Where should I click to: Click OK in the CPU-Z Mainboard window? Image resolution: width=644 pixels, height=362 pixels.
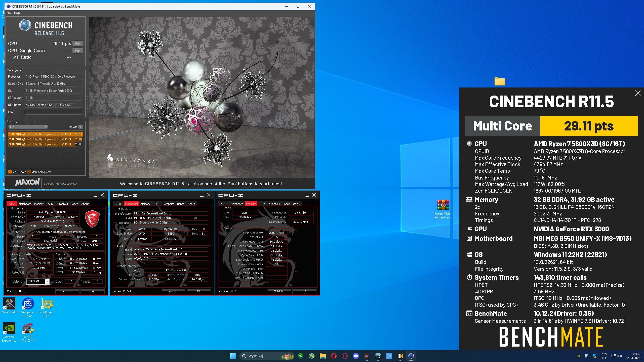point(199,291)
